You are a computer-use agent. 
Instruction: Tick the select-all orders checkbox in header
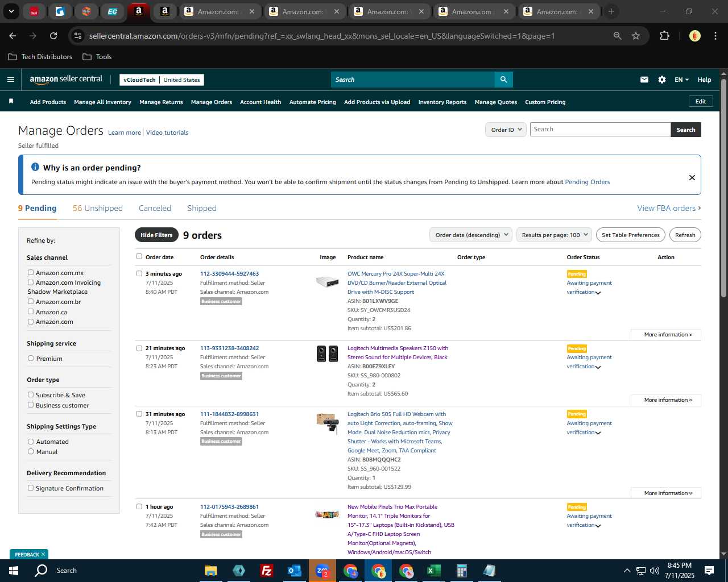coord(139,256)
